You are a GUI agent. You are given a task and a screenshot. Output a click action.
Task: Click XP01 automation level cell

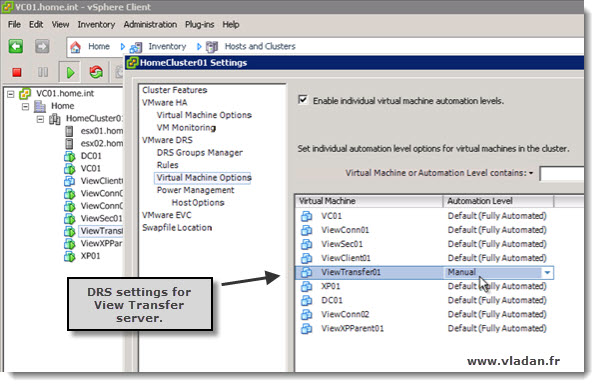tap(497, 287)
